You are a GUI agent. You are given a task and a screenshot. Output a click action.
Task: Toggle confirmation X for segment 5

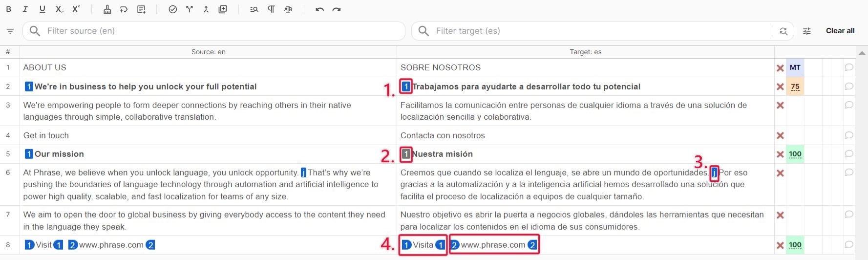[780, 154]
